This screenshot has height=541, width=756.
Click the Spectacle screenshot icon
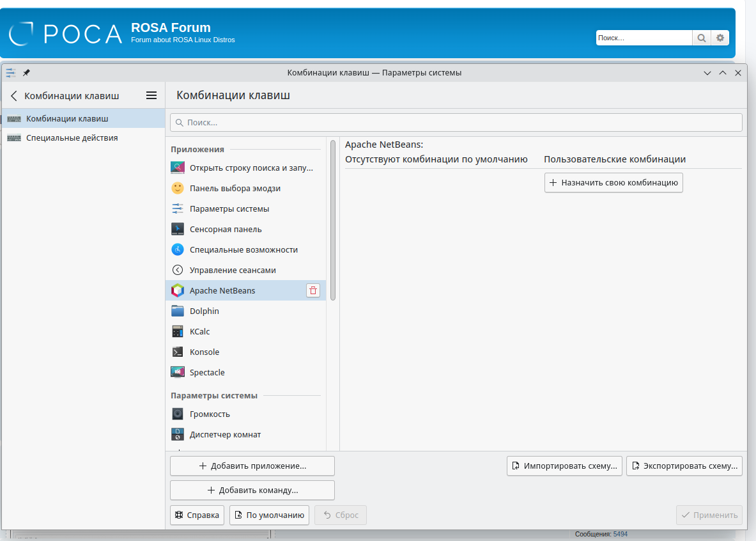[x=178, y=372]
